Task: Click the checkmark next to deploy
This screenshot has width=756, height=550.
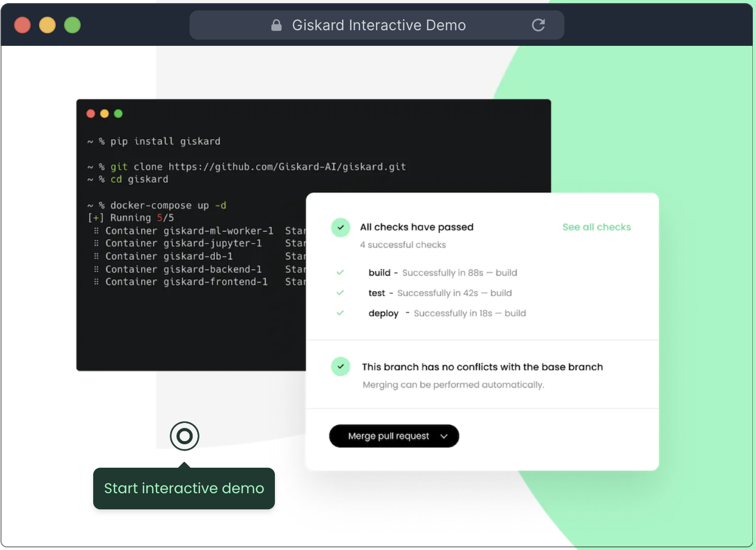Action: (340, 313)
